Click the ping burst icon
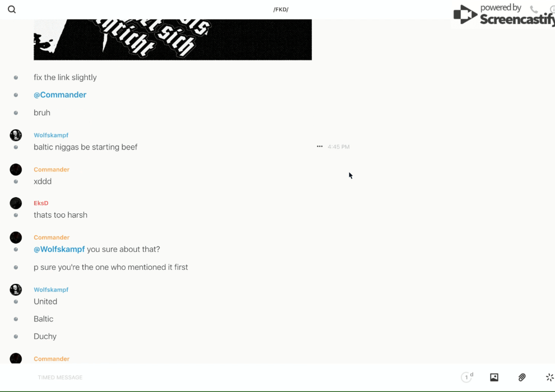 click(x=550, y=377)
